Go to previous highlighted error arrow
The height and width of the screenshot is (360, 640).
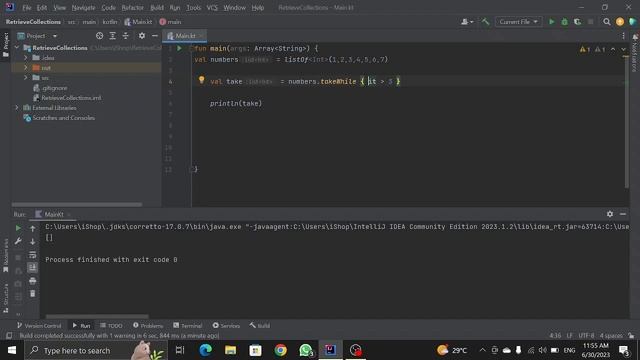click(x=613, y=49)
